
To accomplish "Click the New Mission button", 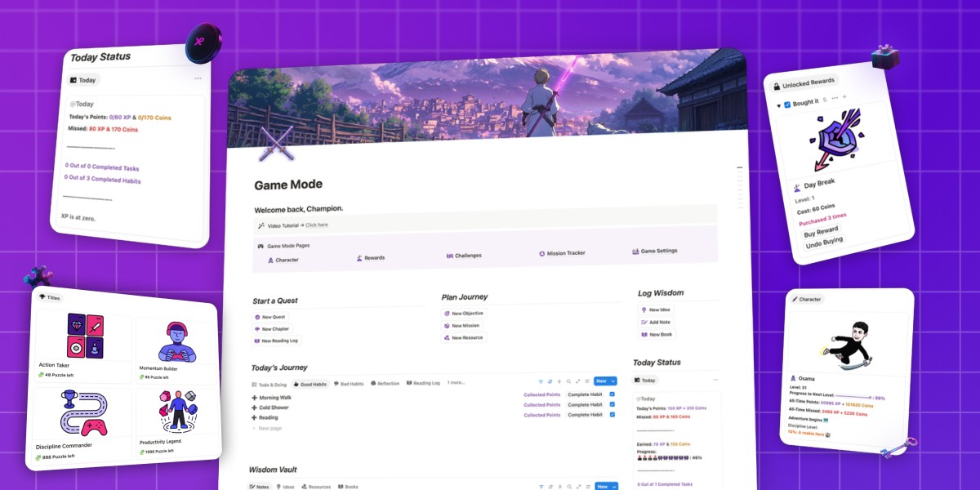I will click(x=461, y=325).
